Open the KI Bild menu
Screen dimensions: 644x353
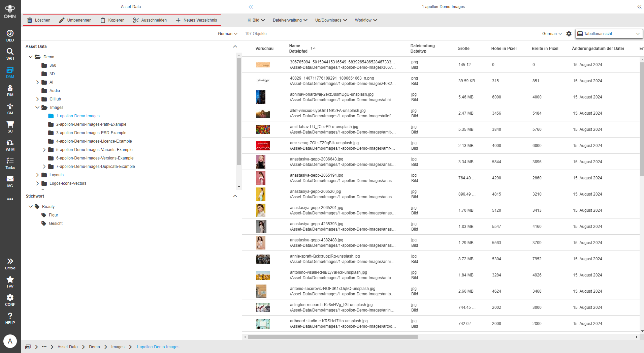(x=256, y=20)
